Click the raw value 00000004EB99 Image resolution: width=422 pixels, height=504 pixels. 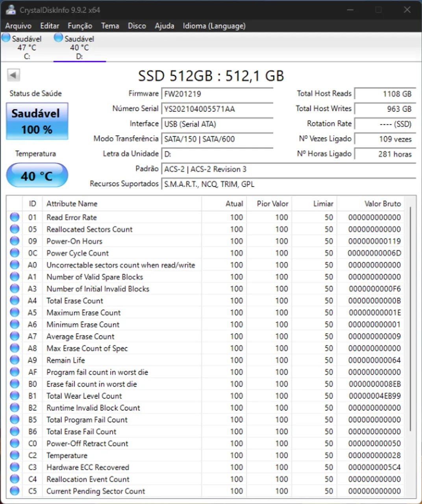(374, 396)
